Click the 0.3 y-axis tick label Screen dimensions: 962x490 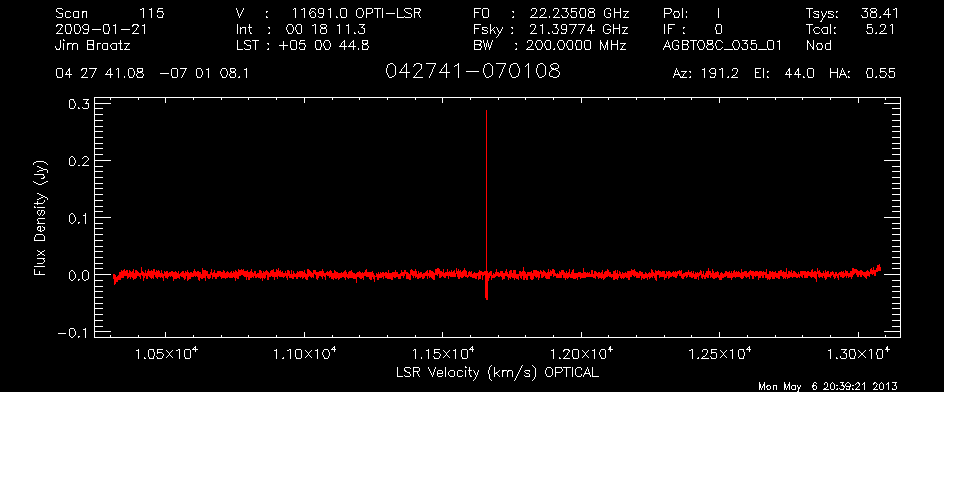(x=79, y=104)
